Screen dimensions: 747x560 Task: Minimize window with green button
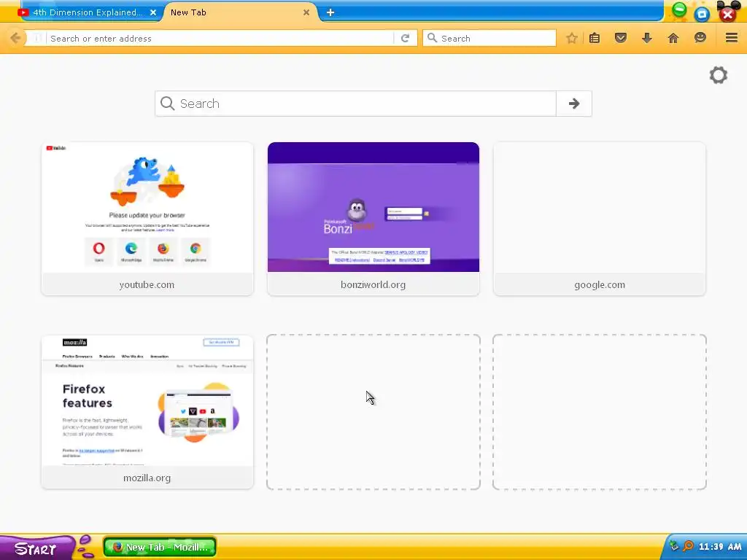pyautogui.click(x=679, y=10)
